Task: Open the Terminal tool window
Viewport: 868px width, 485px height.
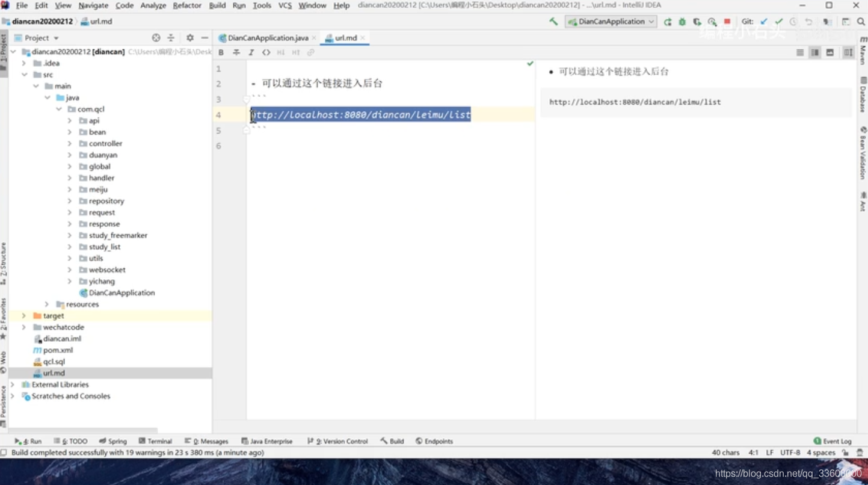Action: coord(155,441)
